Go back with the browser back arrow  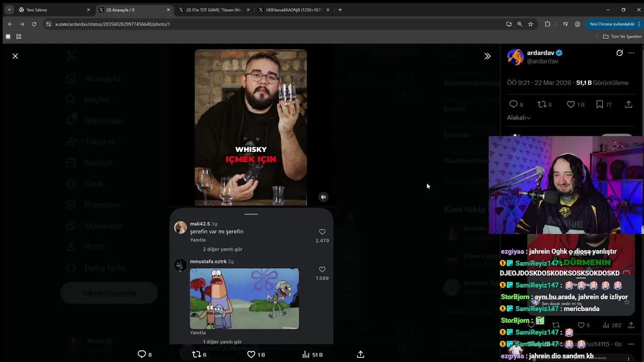(10, 24)
